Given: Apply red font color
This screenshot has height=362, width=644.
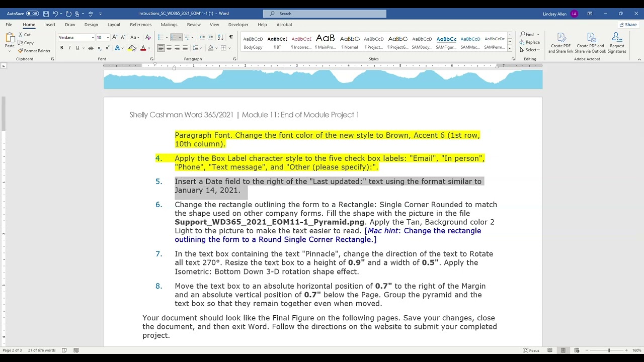Looking at the screenshot, I should pyautogui.click(x=143, y=48).
